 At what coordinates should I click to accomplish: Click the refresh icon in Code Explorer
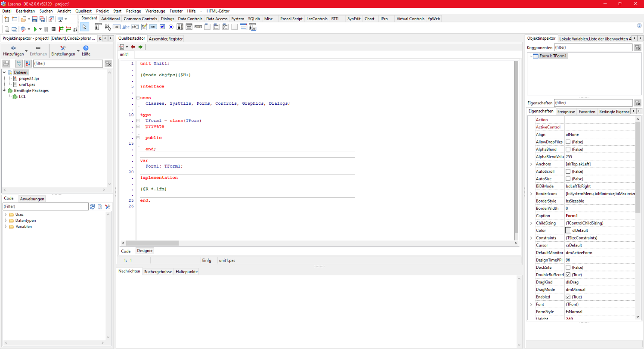92,207
